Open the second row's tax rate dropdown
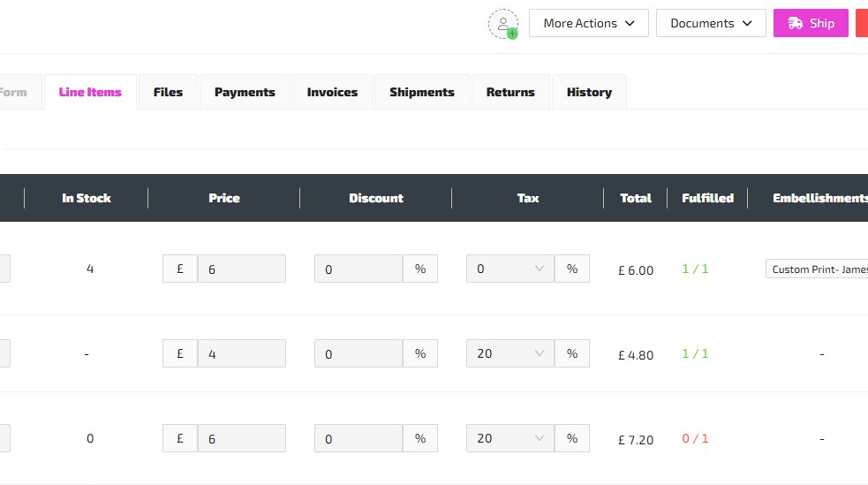 (509, 354)
